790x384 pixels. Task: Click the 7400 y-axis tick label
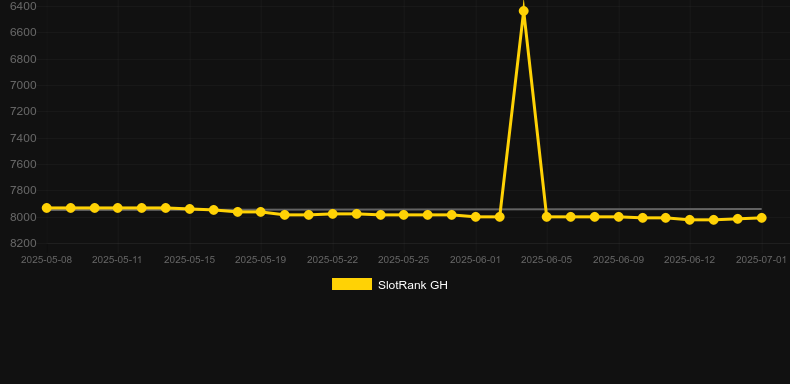click(23, 138)
